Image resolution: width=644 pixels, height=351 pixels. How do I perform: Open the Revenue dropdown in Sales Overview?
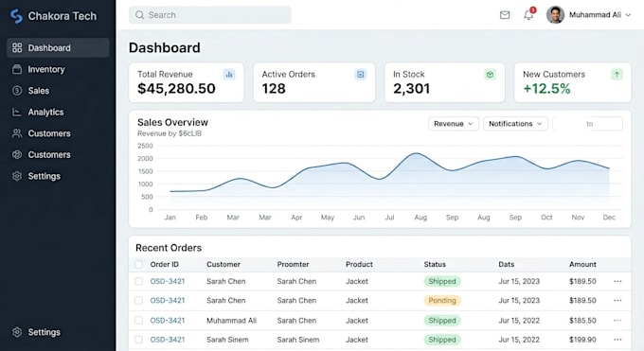click(x=454, y=124)
